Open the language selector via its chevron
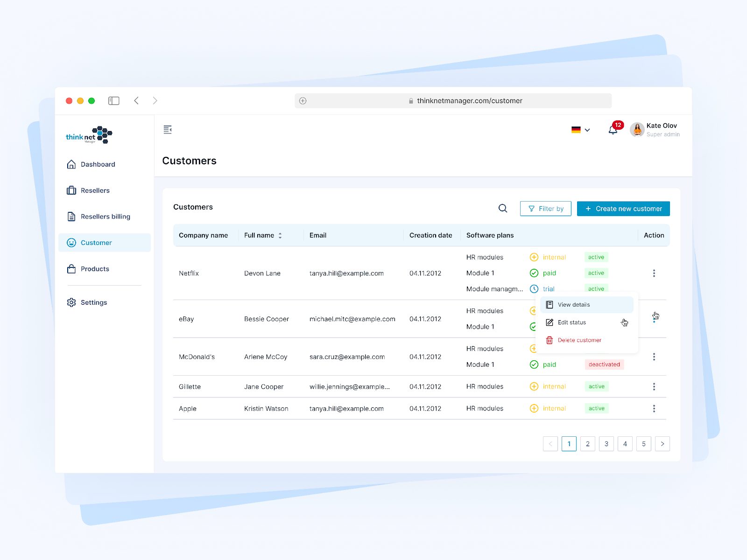 587,130
